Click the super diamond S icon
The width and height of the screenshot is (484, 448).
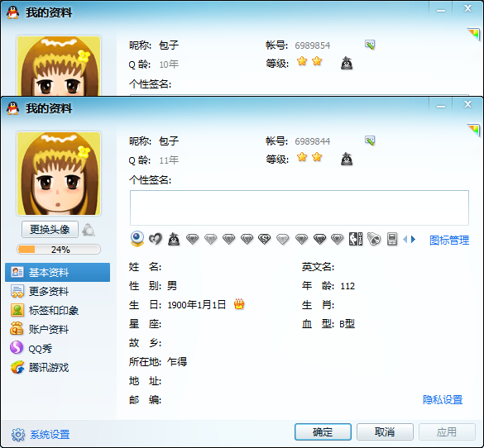pos(265,239)
